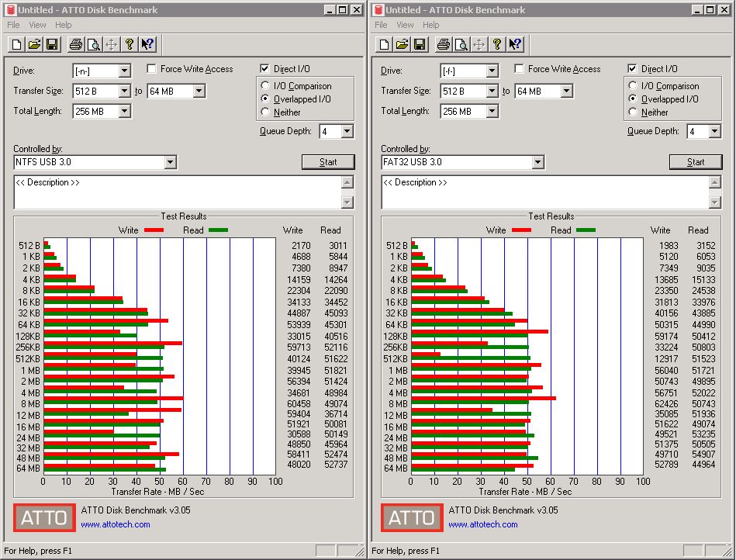Open 64 MB transfer size dropdown, right window
This screenshot has width=736, height=560.
(x=567, y=91)
